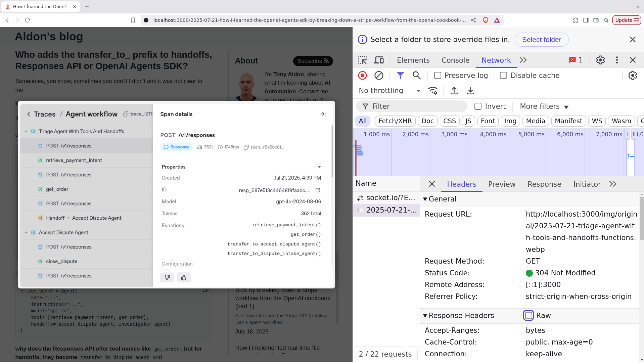Clear all network requests
The width and height of the screenshot is (644, 362).
pos(379,76)
